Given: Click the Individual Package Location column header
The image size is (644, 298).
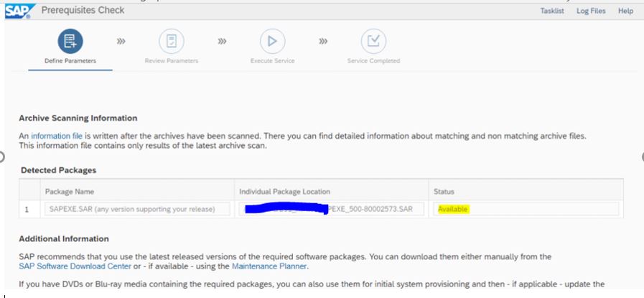Looking at the screenshot, I should [284, 192].
